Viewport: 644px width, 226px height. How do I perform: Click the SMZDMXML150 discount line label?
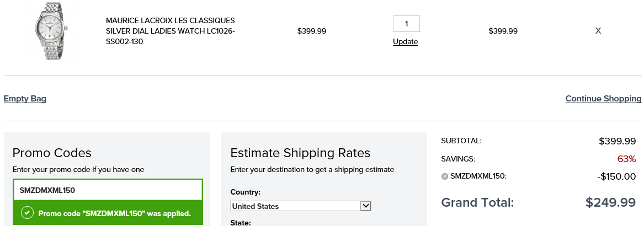pyautogui.click(x=478, y=176)
